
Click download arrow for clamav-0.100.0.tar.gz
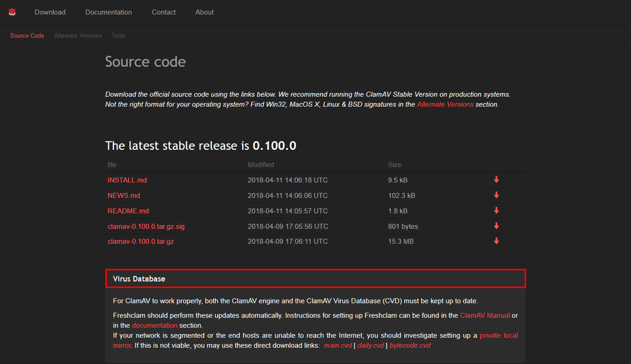point(496,241)
